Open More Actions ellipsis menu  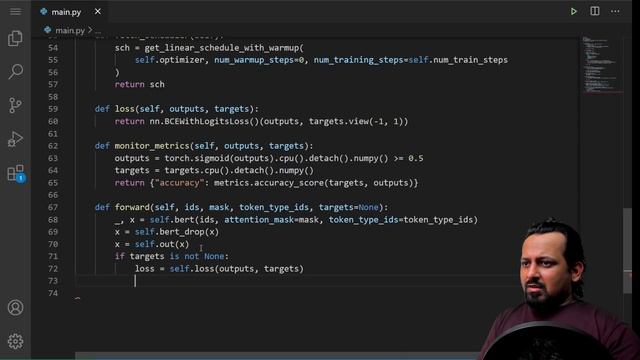615,11
